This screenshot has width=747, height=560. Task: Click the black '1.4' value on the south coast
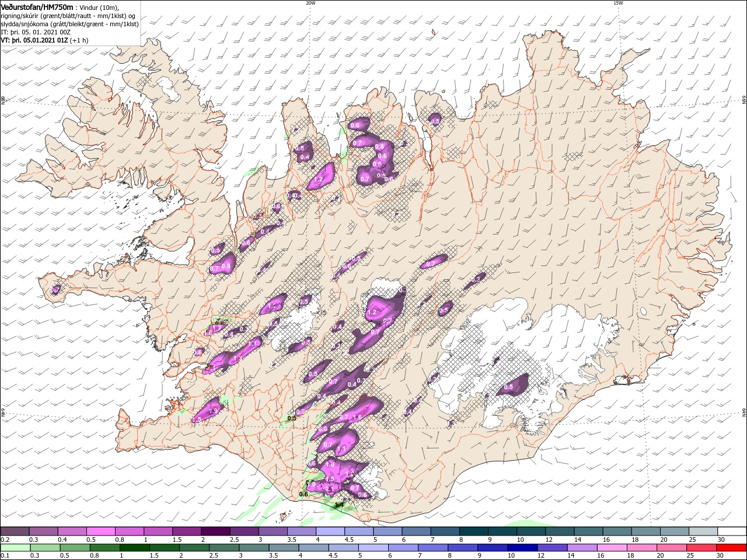pos(339,505)
